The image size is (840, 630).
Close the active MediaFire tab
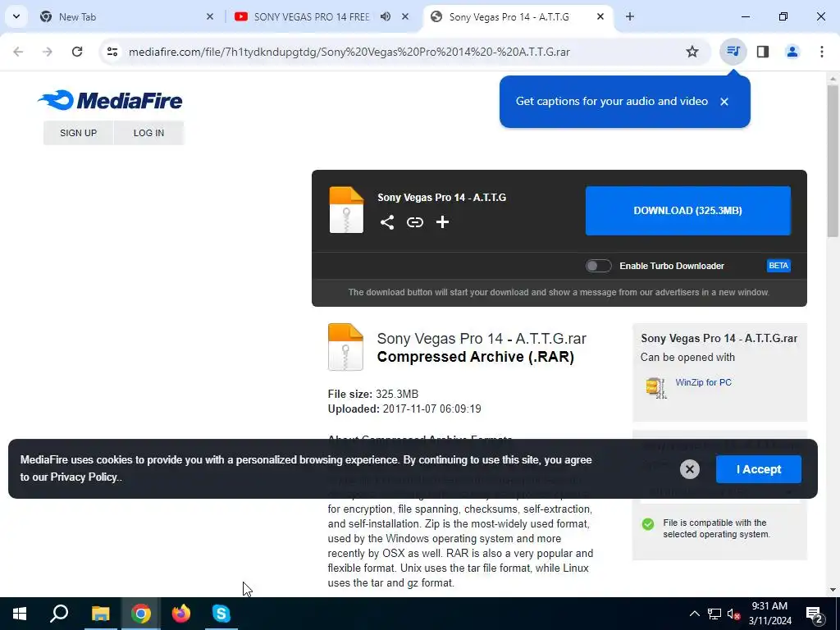pyautogui.click(x=600, y=16)
